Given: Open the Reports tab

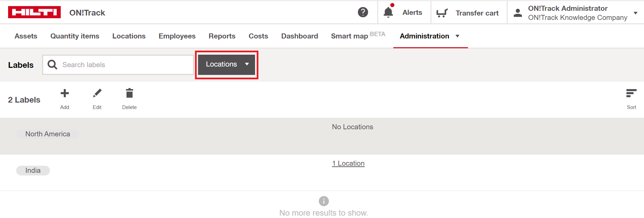Looking at the screenshot, I should point(222,36).
